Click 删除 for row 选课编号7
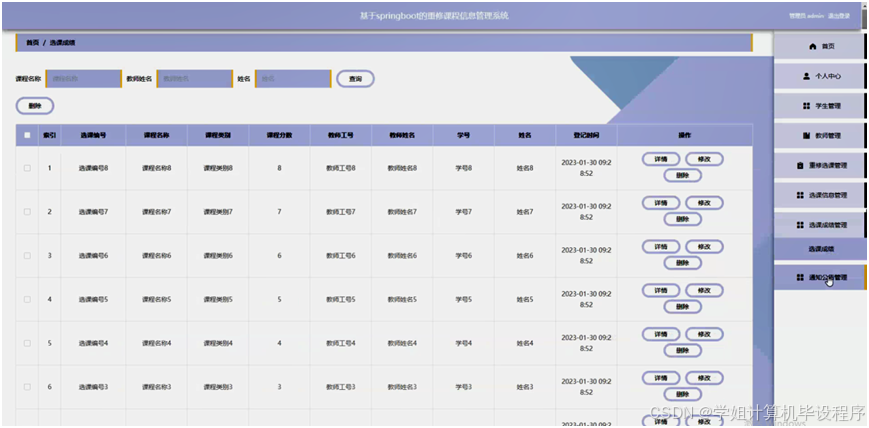 [x=683, y=220]
